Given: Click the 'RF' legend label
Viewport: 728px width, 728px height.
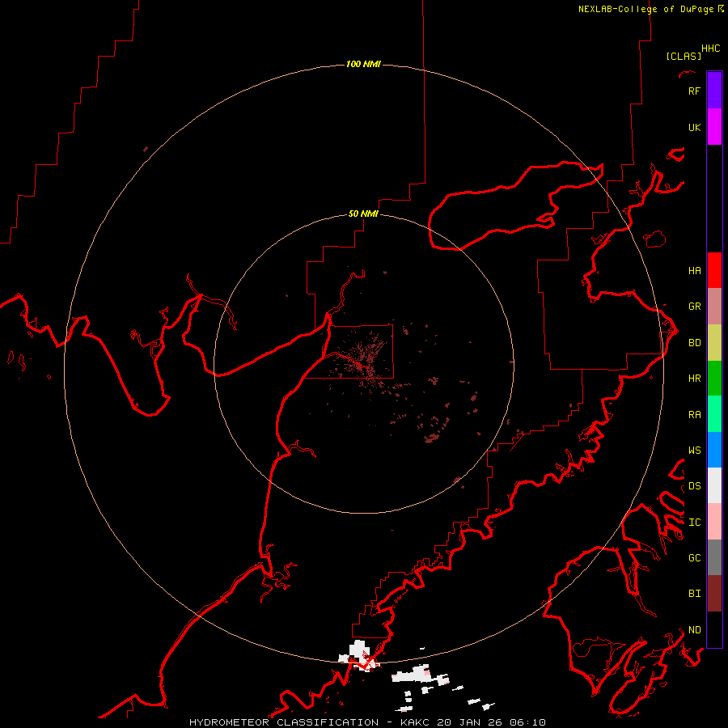Looking at the screenshot, I should [x=695, y=91].
